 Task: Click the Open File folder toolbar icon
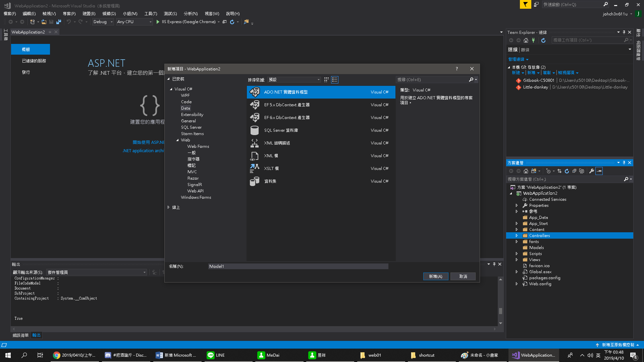[44, 22]
